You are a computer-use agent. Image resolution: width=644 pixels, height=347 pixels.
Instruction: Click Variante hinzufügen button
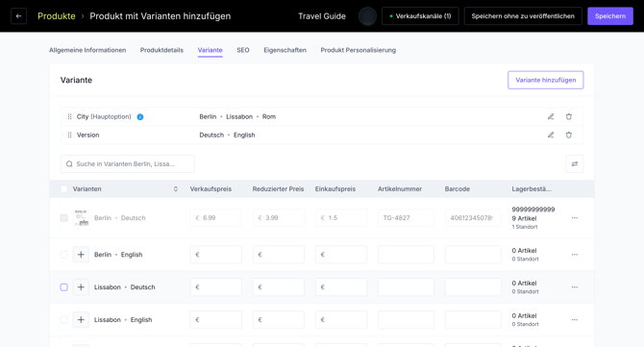(x=545, y=80)
